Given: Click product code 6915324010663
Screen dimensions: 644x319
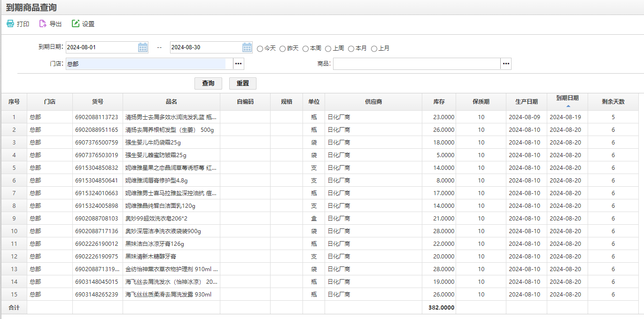Looking at the screenshot, I should pos(97,193).
